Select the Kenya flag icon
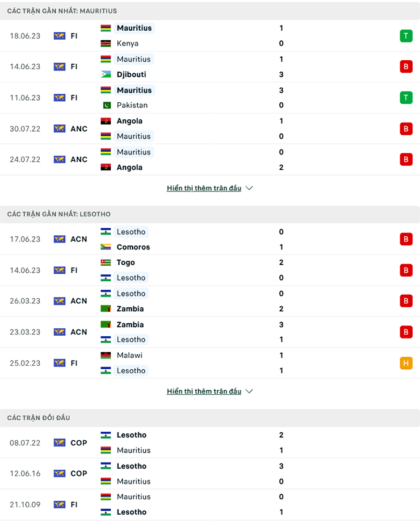This screenshot has width=420, height=522. click(106, 43)
